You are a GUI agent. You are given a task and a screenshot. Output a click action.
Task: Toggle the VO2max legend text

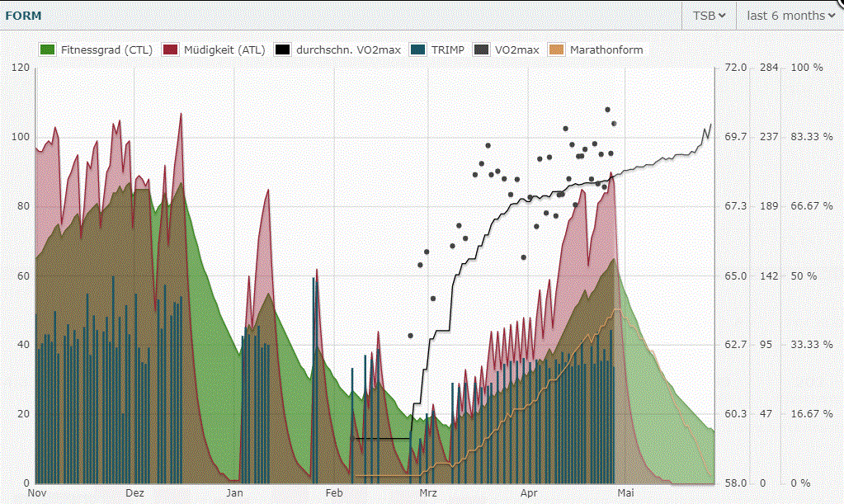tap(517, 49)
